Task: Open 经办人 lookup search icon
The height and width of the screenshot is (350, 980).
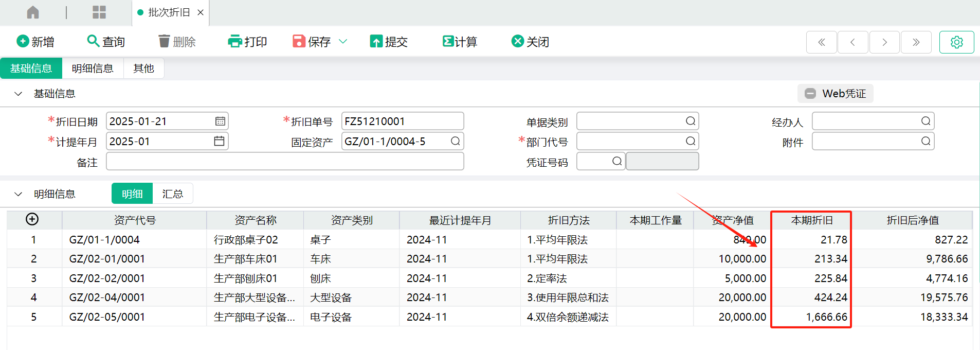Action: pos(925,121)
